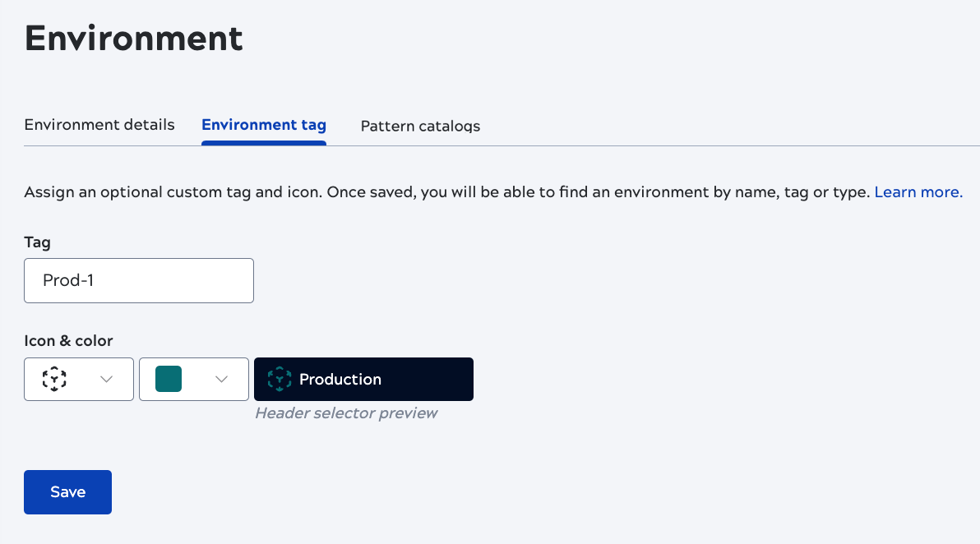
Task: Follow the Learn more link
Action: [918, 191]
